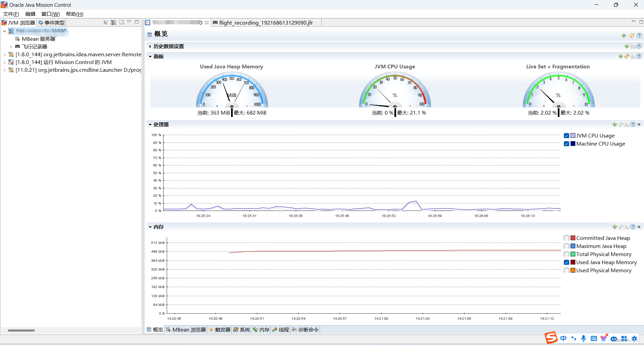
Task: Toggle Chinese input mode in Sogou bar
Action: (563, 338)
